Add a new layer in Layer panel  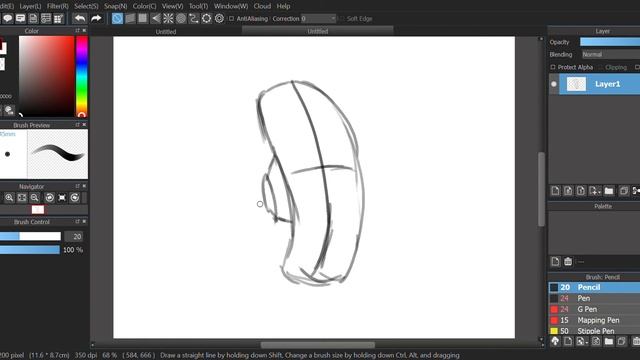[555, 191]
